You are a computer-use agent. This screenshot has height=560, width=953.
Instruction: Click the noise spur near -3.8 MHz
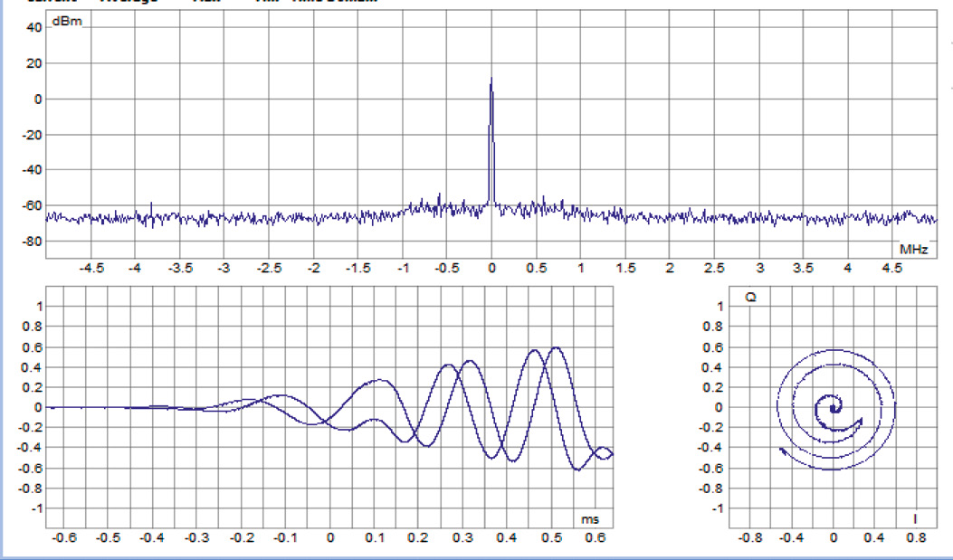151,204
